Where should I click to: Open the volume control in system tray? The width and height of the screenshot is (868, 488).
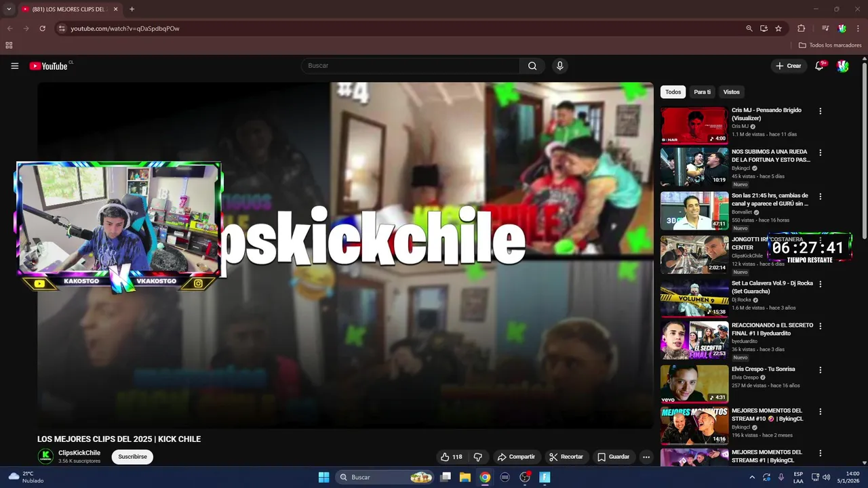[x=827, y=477]
